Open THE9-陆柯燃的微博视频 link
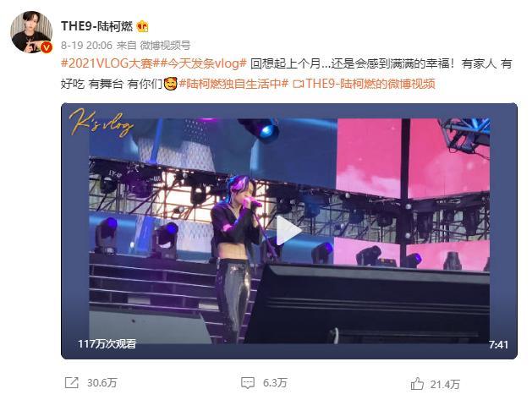The height and width of the screenshot is (400, 532). [x=370, y=84]
